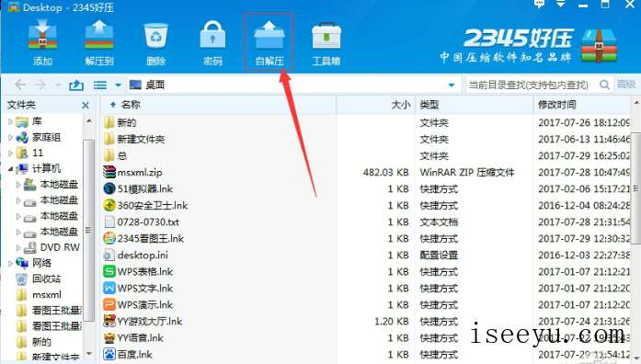Screen dimensions: 641x364
Task: Select 库 in the folder tree
Action: [x=37, y=121]
